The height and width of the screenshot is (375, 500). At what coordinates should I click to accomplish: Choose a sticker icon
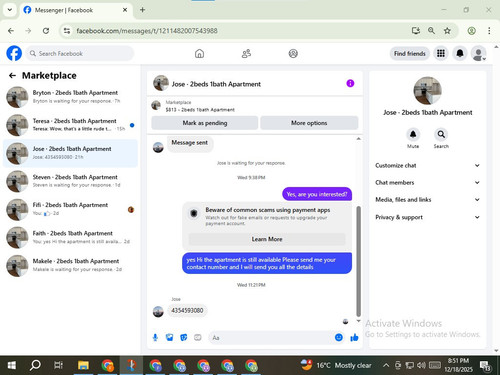point(184,338)
